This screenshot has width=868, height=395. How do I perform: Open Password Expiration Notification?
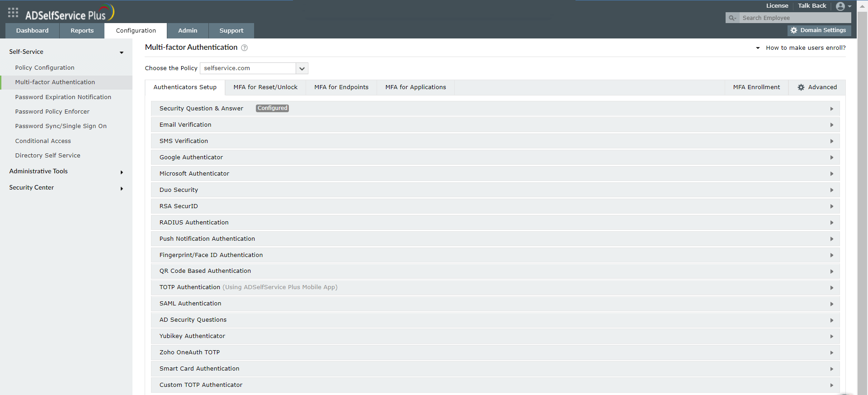(x=63, y=97)
